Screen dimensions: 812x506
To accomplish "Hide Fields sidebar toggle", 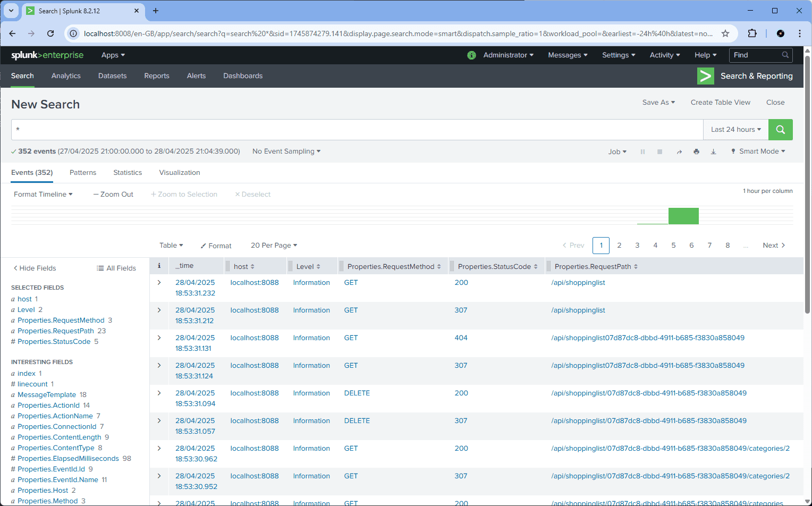I will [35, 268].
